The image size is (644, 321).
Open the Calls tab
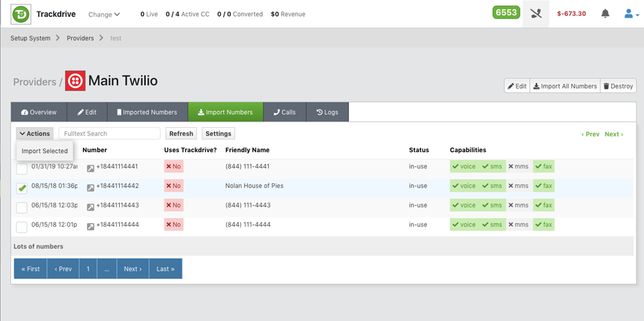[285, 112]
